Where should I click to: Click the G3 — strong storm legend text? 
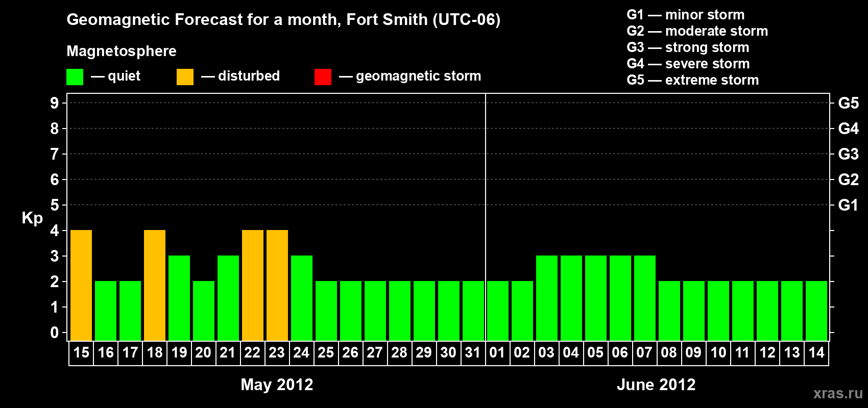coord(688,47)
